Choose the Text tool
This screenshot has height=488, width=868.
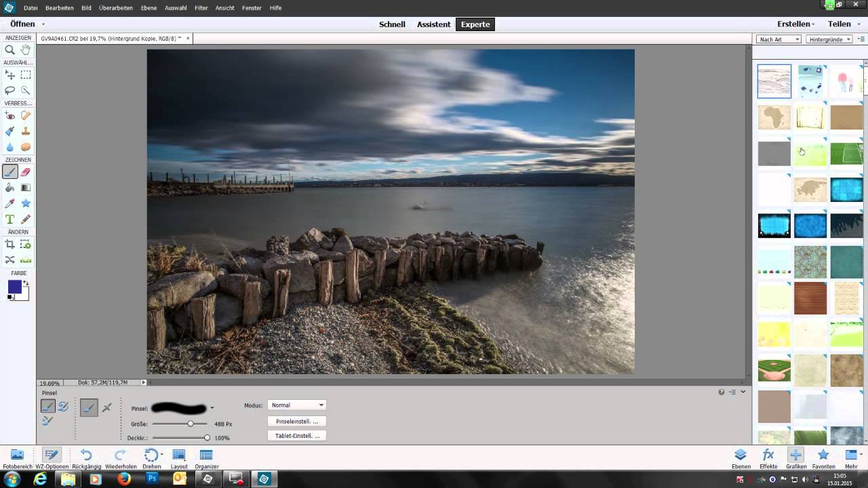coord(10,219)
